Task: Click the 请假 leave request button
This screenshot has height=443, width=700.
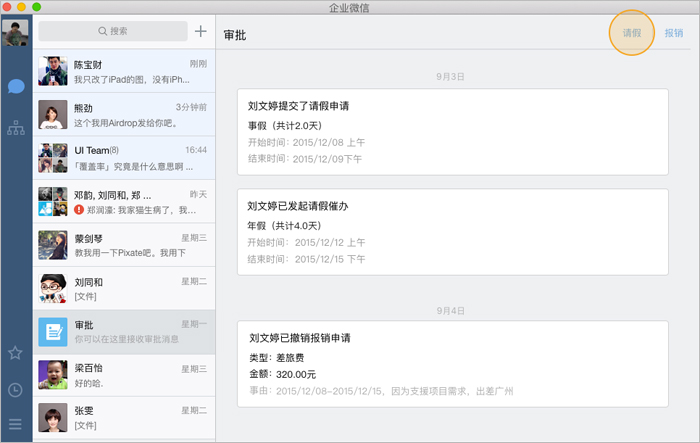Action: [632, 33]
